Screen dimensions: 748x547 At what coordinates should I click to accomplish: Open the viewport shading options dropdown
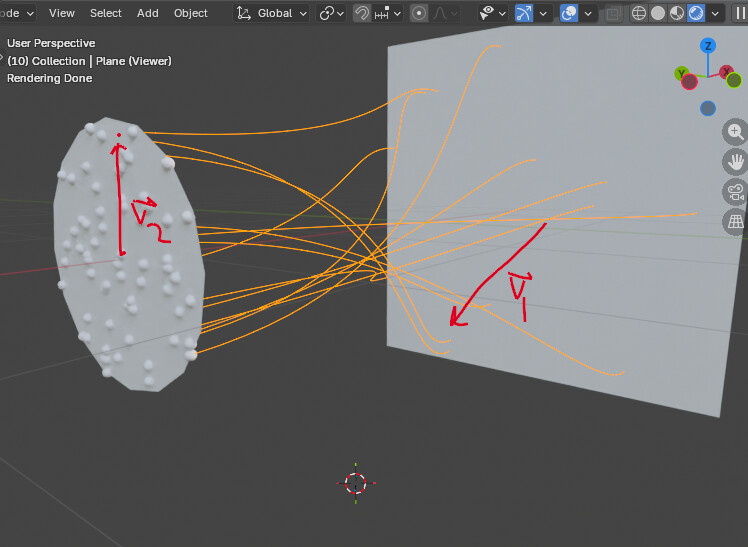(715, 13)
